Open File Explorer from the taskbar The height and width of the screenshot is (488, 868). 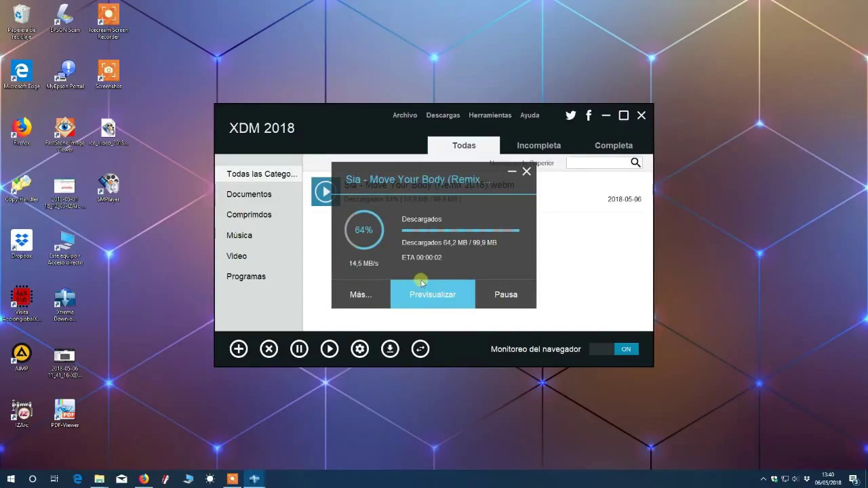(99, 479)
